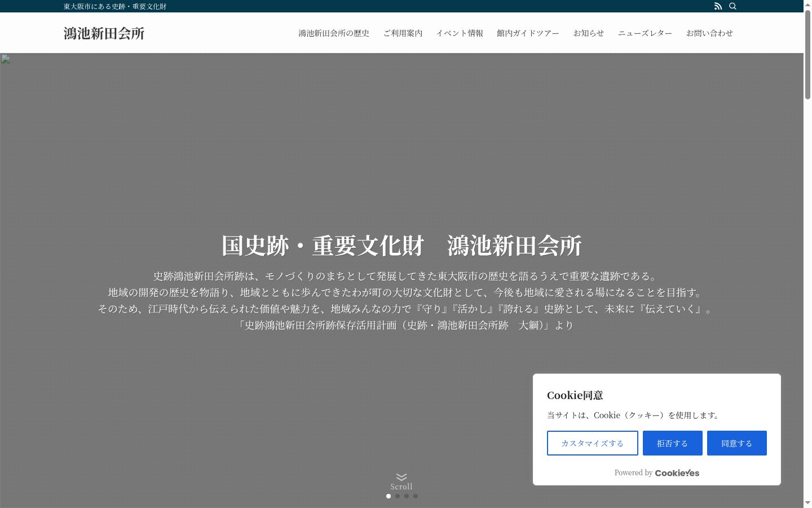Click the search magnifier icon
812x508 pixels.
(x=733, y=6)
